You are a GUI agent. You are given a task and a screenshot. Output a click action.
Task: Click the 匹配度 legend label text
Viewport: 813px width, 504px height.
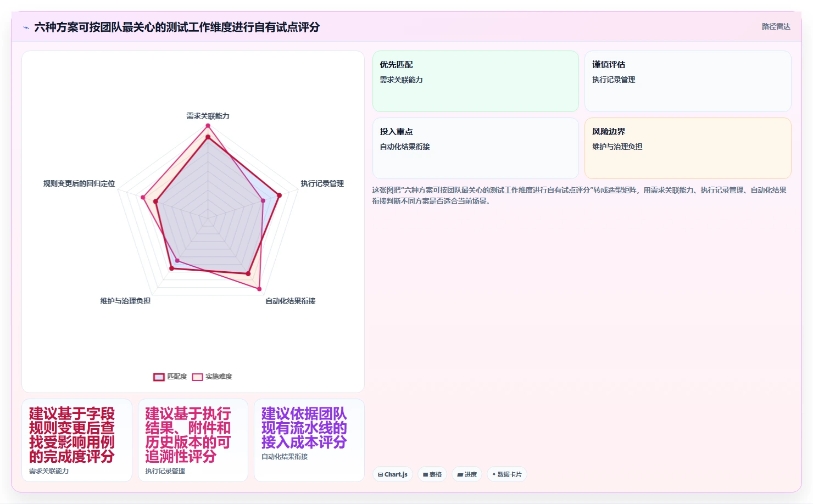click(x=177, y=377)
